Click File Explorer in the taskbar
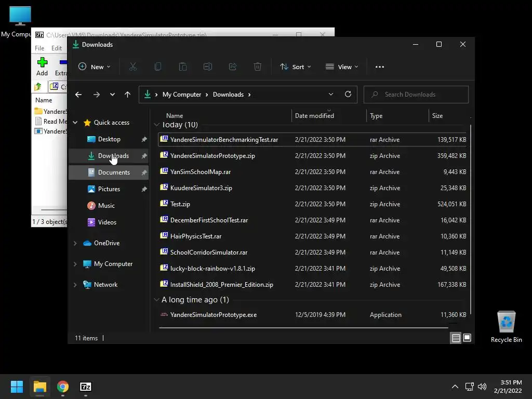This screenshot has width=532, height=399. [39, 387]
